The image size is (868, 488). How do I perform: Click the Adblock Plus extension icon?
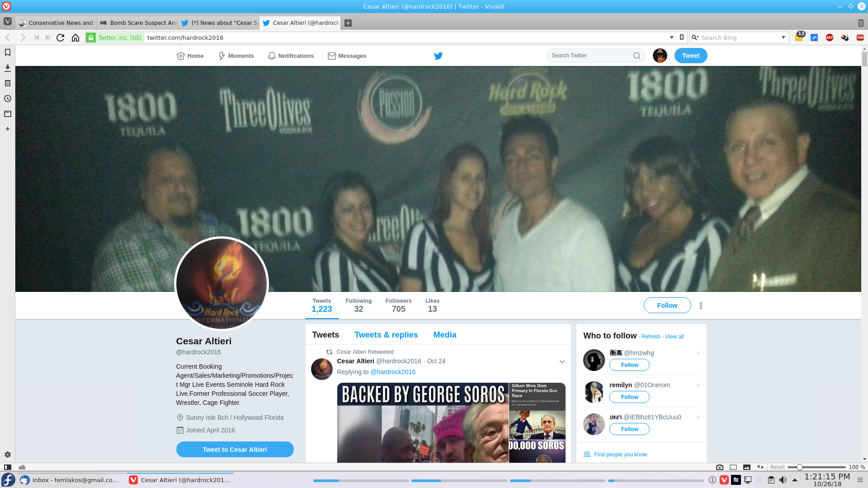(x=830, y=38)
